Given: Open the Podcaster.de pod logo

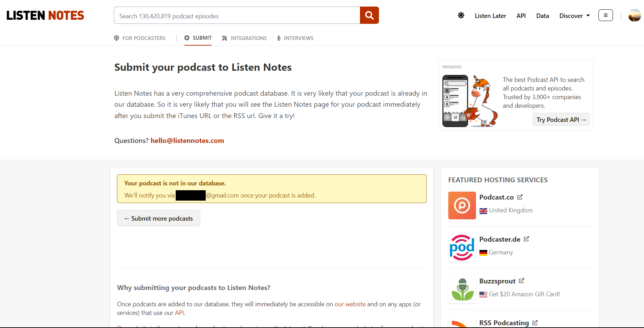Looking at the screenshot, I should point(462,248).
